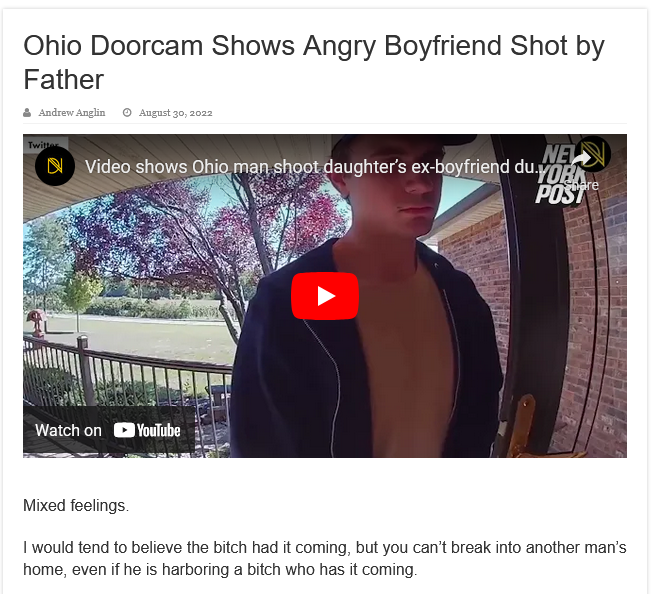Click the Share arrow icon on the video
This screenshot has width=657, height=594.
581,159
